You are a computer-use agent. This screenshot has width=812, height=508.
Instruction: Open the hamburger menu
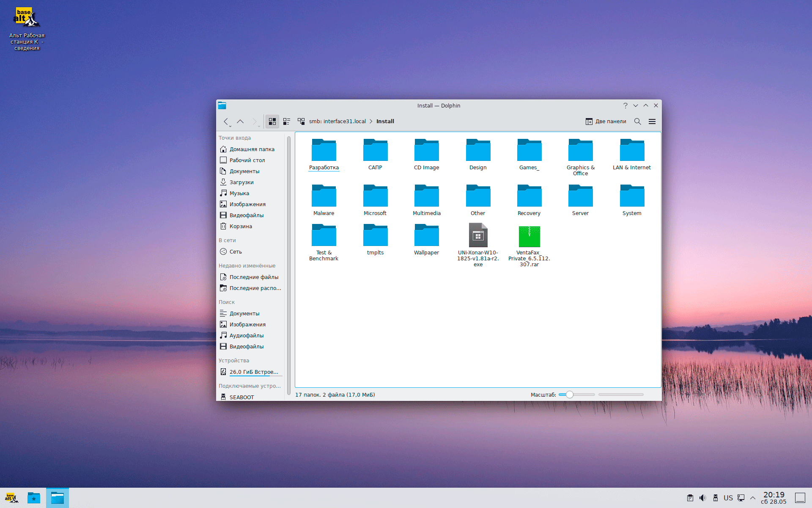(652, 121)
